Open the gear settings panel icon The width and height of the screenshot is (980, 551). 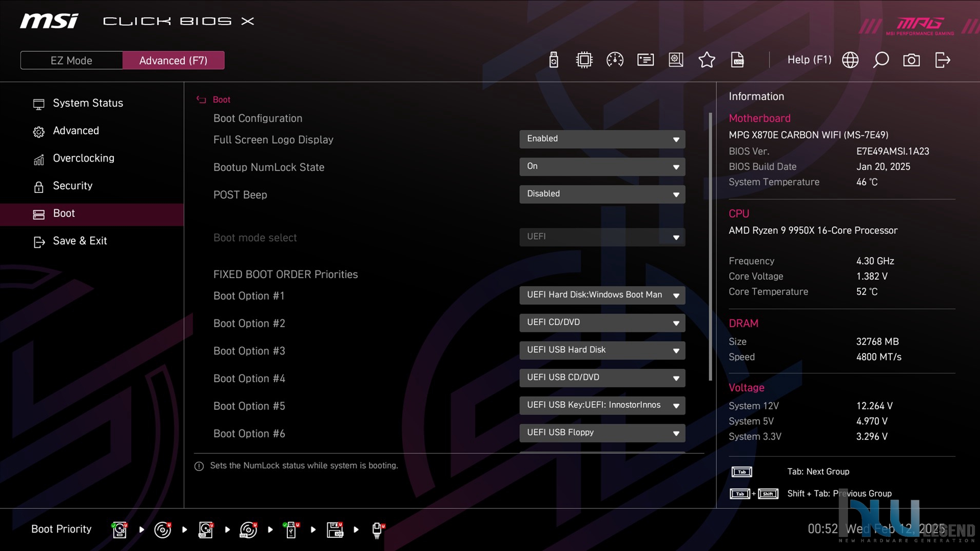[676, 60]
